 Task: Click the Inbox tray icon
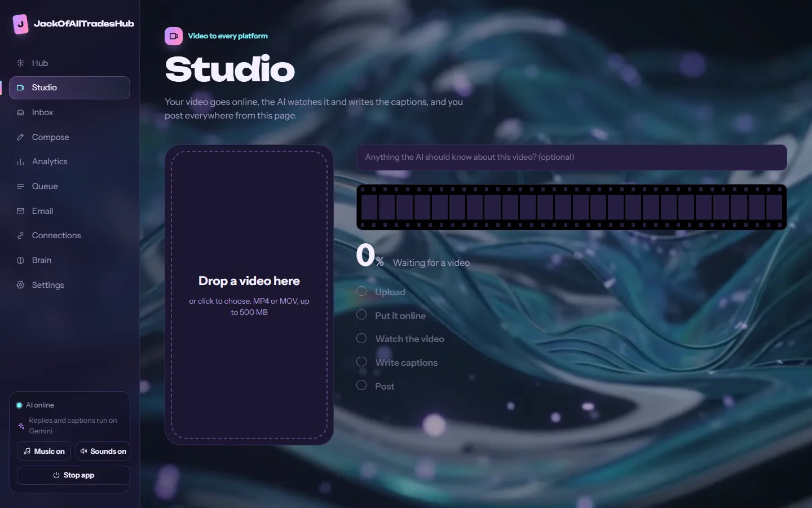(x=20, y=112)
